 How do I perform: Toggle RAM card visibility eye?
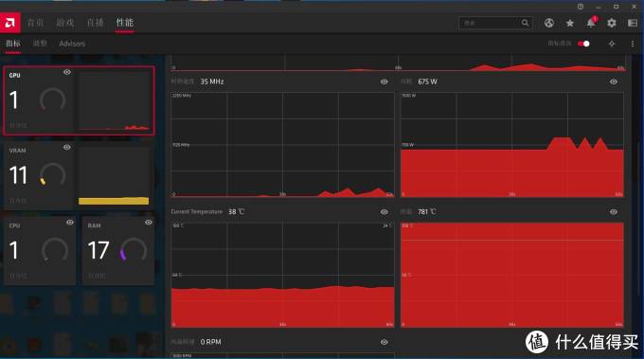click(x=149, y=223)
